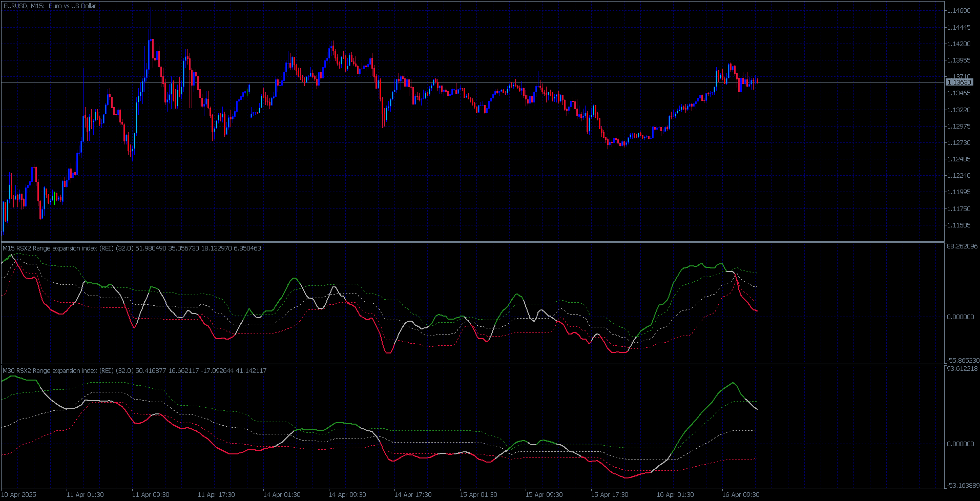Click the zero level label of M30 indicator
The image size is (980, 501).
tap(961, 444)
